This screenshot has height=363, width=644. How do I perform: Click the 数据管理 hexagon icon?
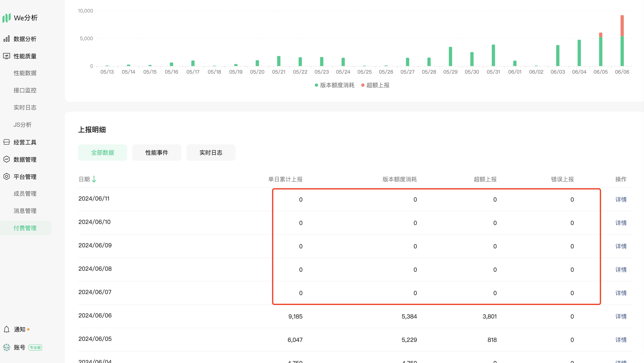(x=7, y=159)
